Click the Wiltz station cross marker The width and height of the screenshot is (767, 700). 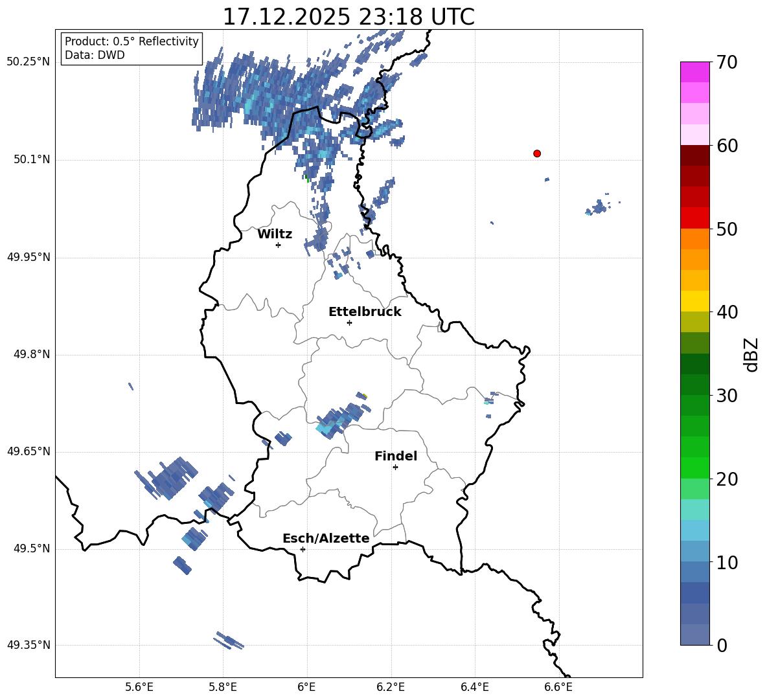[x=279, y=245]
